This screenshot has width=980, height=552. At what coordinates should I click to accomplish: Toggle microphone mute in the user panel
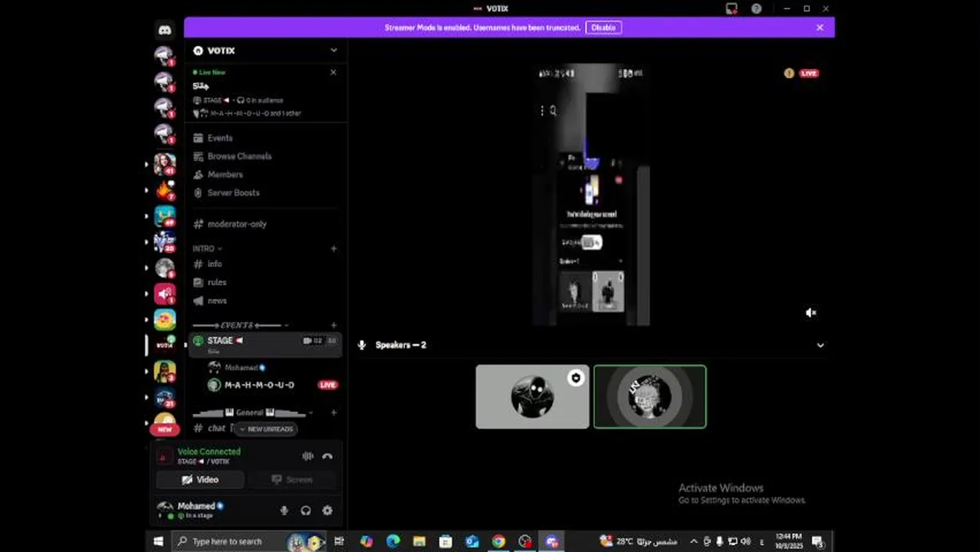(284, 511)
